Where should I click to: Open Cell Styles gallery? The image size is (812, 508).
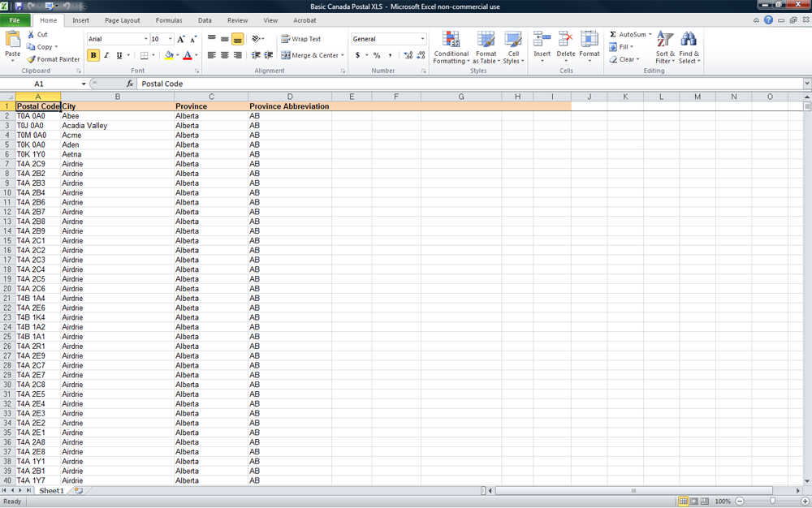[x=513, y=47]
